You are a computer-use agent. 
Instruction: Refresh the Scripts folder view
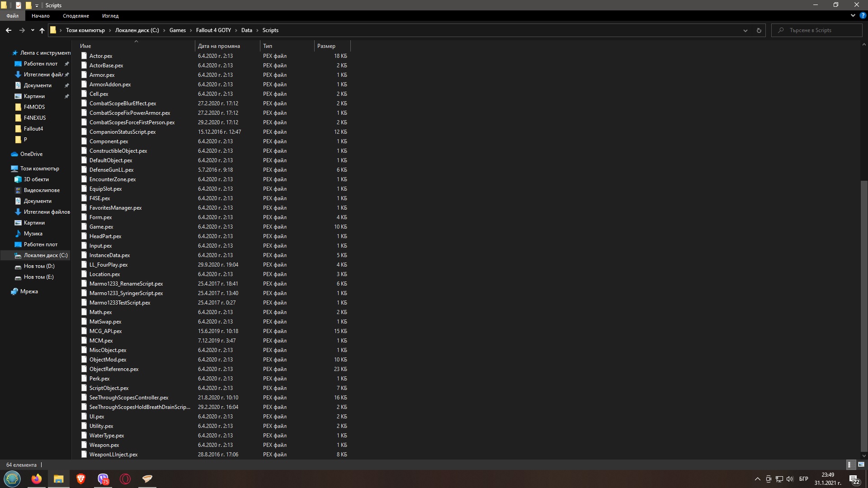[759, 30]
